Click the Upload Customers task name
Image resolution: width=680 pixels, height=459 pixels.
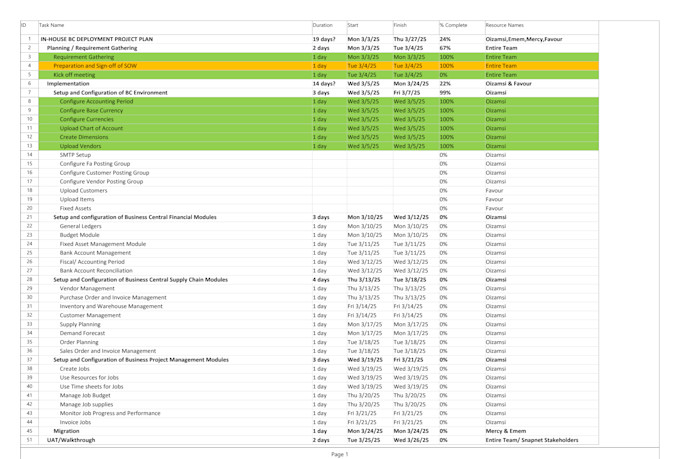tap(83, 190)
